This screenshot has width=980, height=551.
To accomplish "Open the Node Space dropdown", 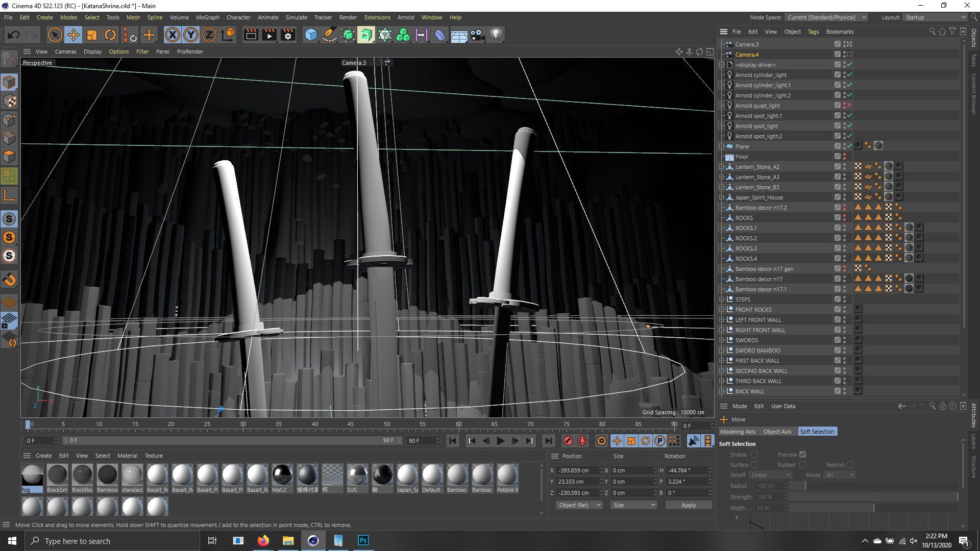I will pos(826,17).
